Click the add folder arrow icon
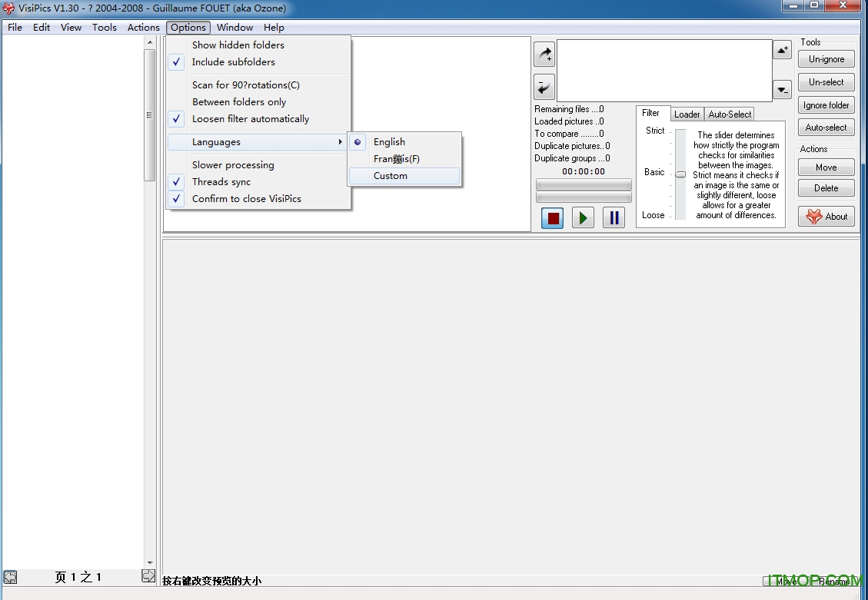Viewport: 868px width, 600px height. click(x=544, y=55)
